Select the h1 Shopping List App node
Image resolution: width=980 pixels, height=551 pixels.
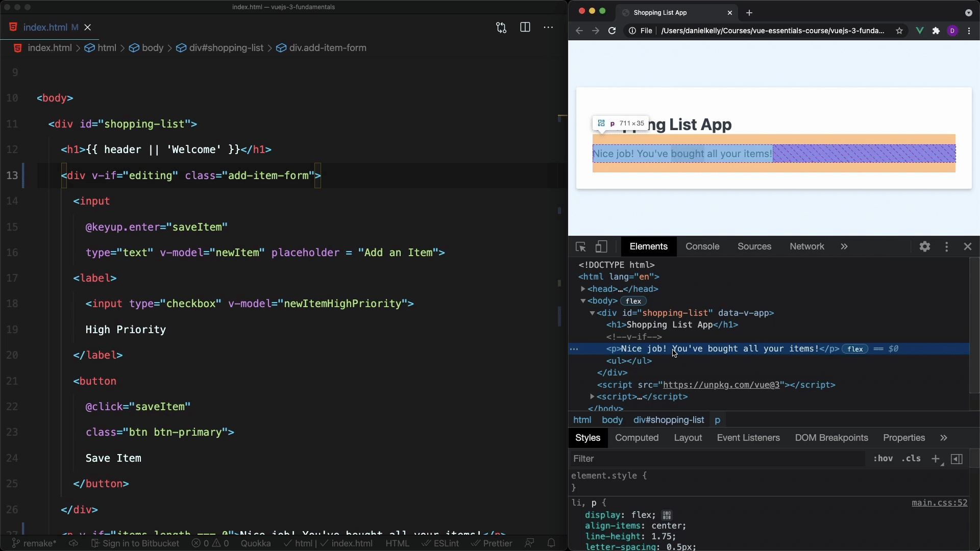pos(672,325)
